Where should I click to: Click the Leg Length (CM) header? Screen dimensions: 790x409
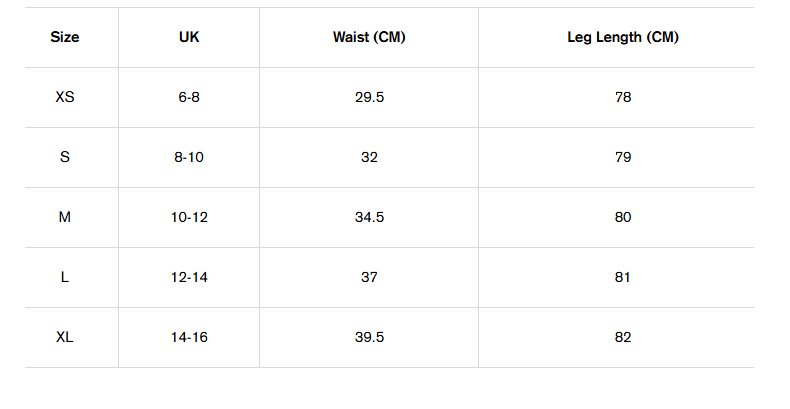coord(623,37)
